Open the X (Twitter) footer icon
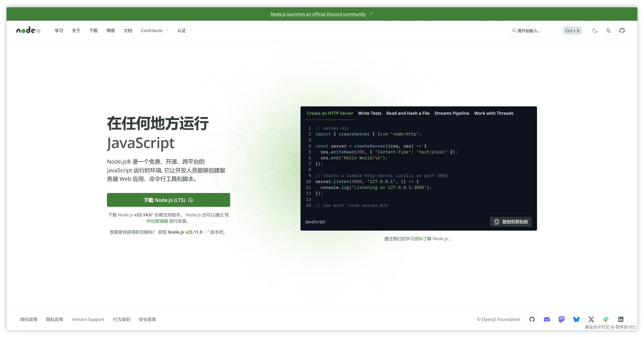 [591, 319]
